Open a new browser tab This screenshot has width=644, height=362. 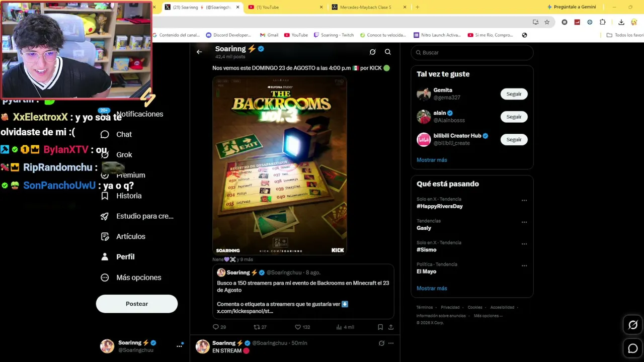tap(417, 7)
